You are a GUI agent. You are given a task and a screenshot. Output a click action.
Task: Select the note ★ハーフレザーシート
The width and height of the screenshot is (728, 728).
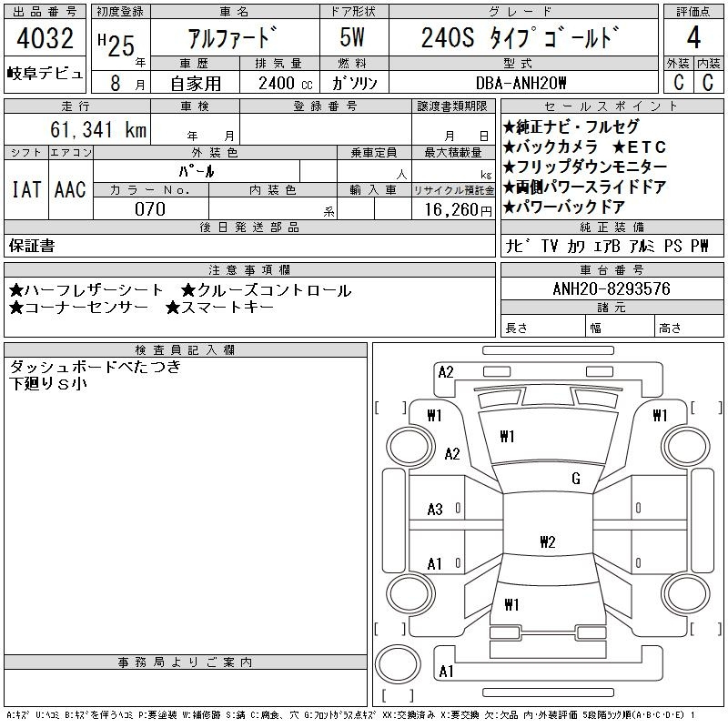coord(86,290)
